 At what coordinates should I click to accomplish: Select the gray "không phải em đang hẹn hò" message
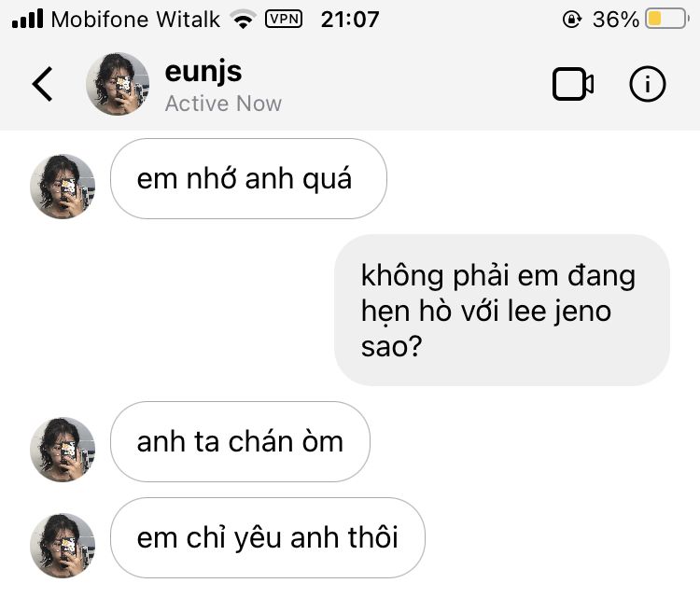(x=502, y=311)
